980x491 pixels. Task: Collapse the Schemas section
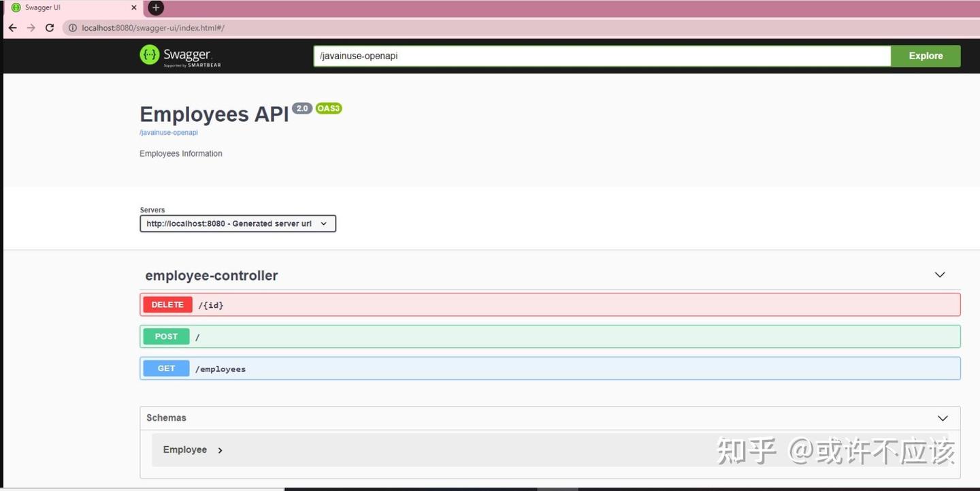coord(943,418)
